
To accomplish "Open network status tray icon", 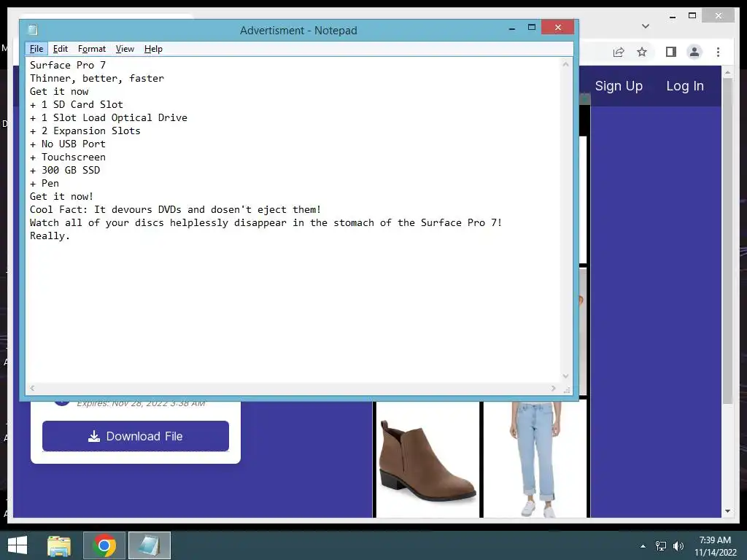I will (x=661, y=546).
